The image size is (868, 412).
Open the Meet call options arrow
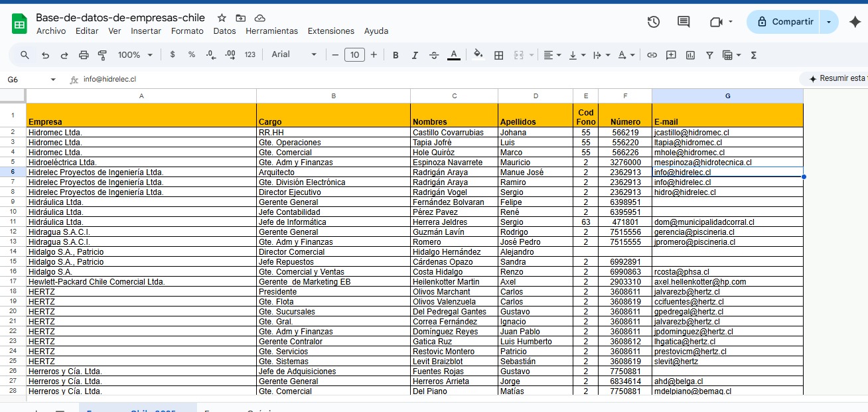731,22
